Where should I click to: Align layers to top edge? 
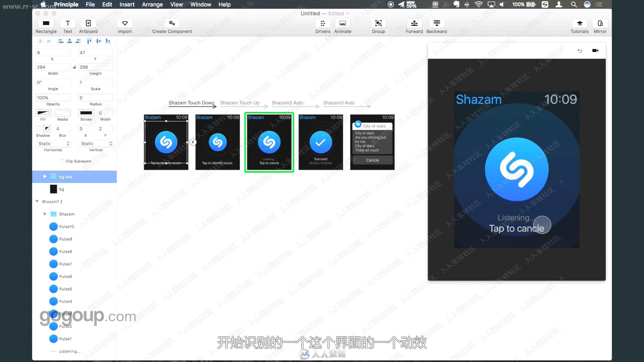[x=89, y=41]
